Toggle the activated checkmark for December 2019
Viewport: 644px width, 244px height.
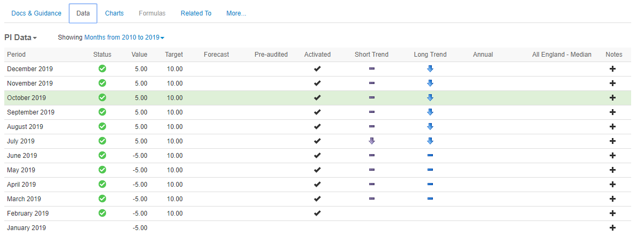click(317, 69)
